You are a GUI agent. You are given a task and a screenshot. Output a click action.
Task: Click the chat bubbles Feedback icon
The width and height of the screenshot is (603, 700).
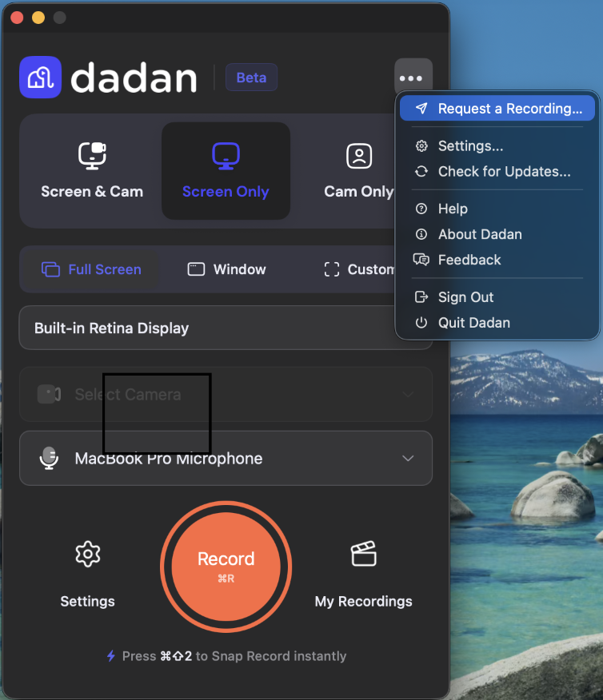[x=421, y=260]
